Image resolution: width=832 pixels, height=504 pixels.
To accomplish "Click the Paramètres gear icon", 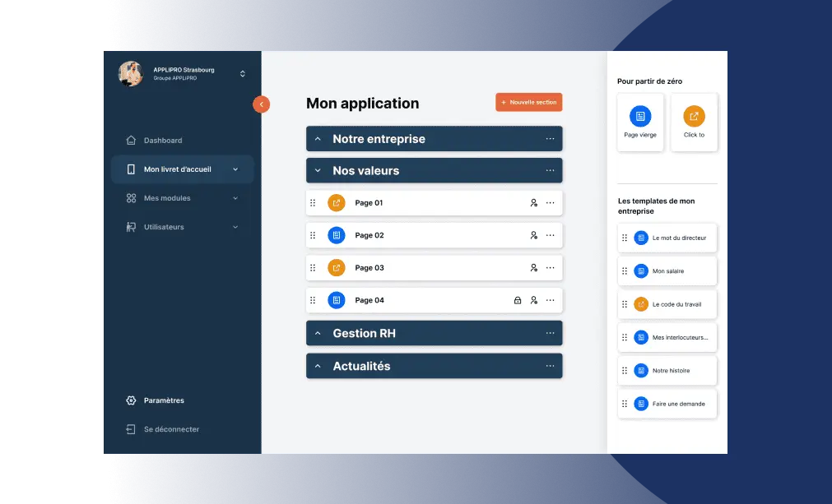I will [131, 400].
